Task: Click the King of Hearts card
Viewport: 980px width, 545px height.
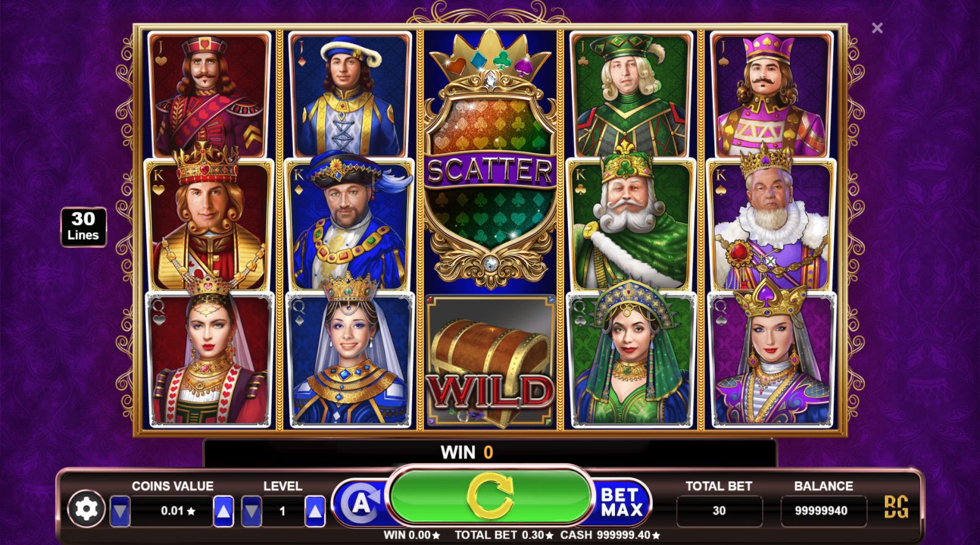Action: (x=209, y=224)
